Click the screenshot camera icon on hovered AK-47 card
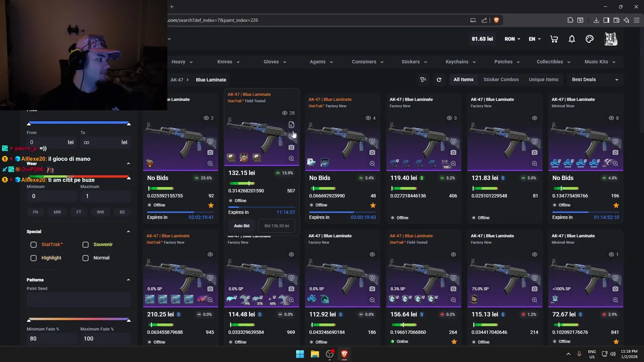Image resolution: width=644 pixels, height=362 pixels. tap(291, 147)
